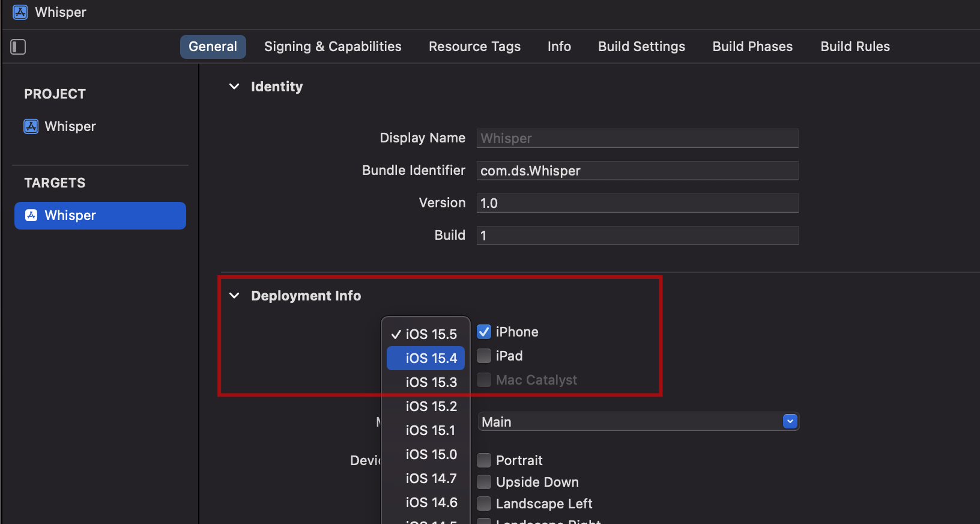
Task: Choose iOS 15.5 from the list
Action: (426, 334)
